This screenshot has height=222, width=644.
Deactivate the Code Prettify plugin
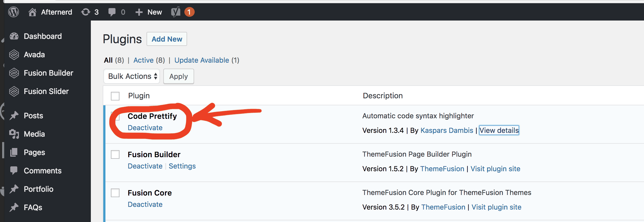click(145, 128)
